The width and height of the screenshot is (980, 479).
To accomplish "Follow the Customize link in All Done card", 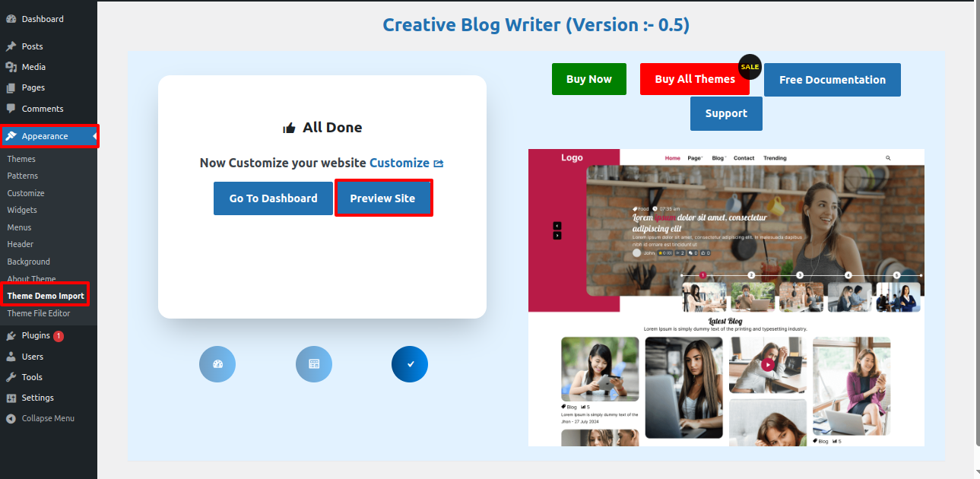I will 399,163.
